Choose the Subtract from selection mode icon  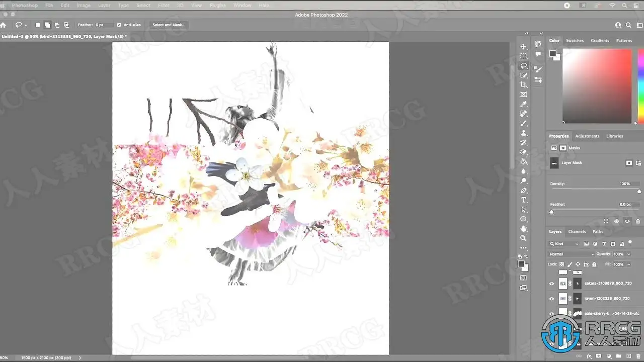(57, 25)
